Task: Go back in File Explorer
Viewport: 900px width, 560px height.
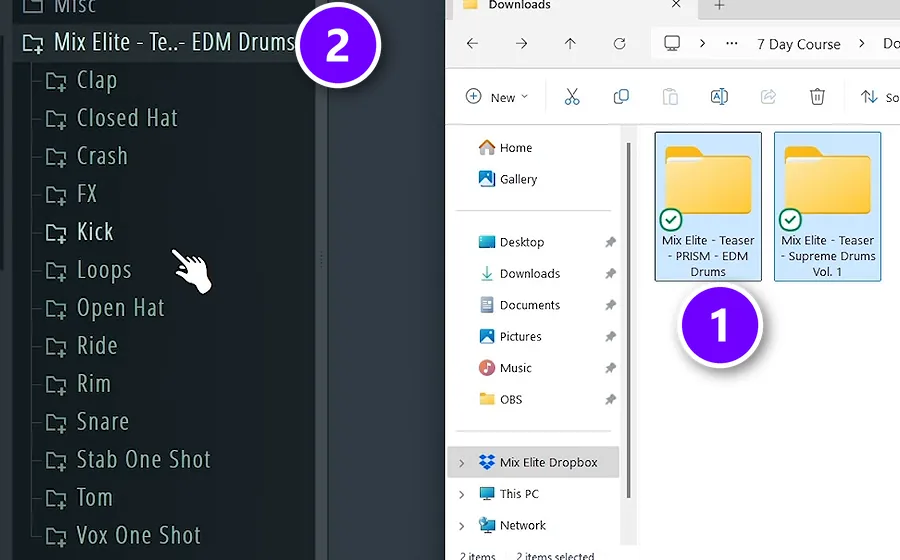Action: [472, 44]
